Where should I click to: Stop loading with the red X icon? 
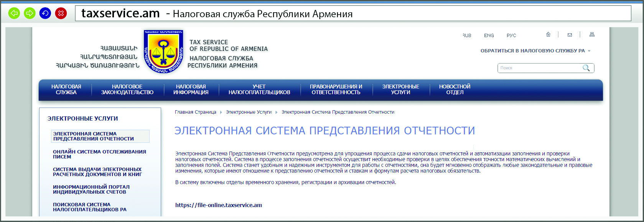[x=61, y=13]
